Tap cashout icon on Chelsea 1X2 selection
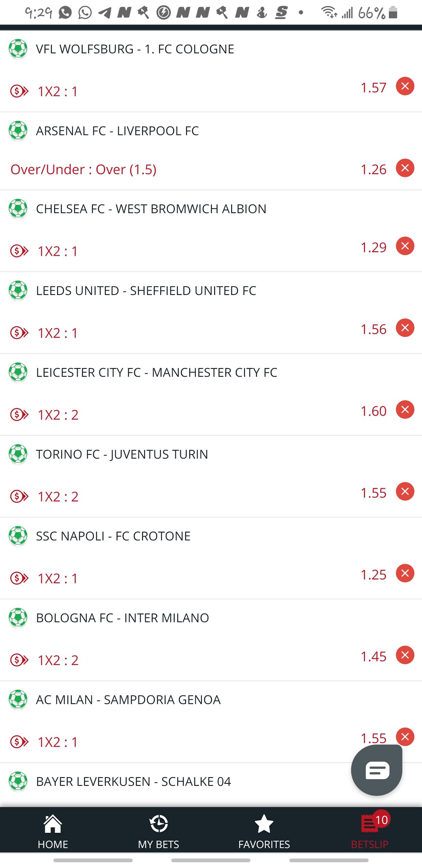Viewport: 422px width, 868px height. point(19,251)
